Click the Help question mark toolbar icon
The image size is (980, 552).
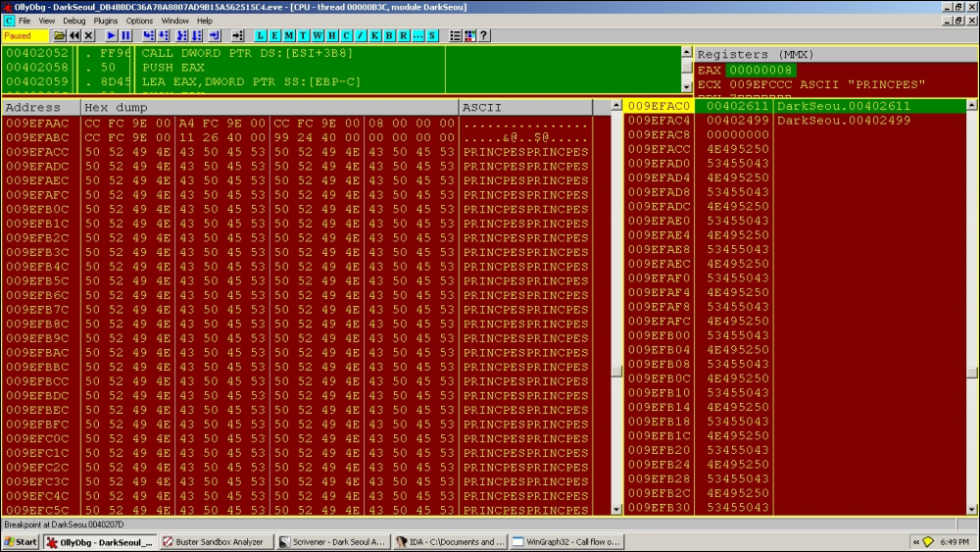point(483,35)
